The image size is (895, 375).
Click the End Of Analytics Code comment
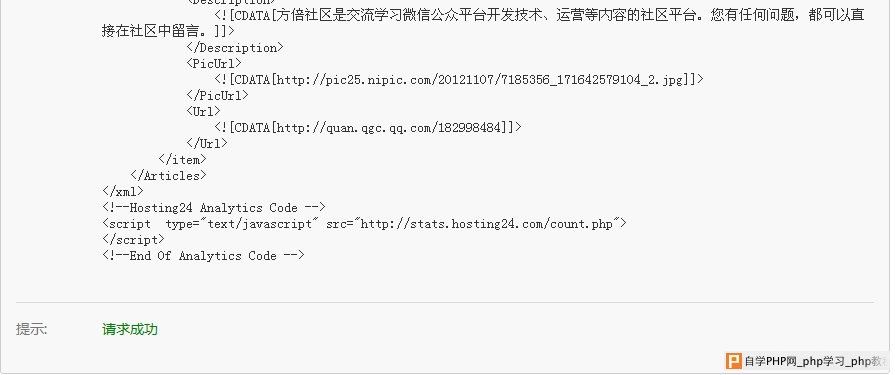pyautogui.click(x=203, y=256)
